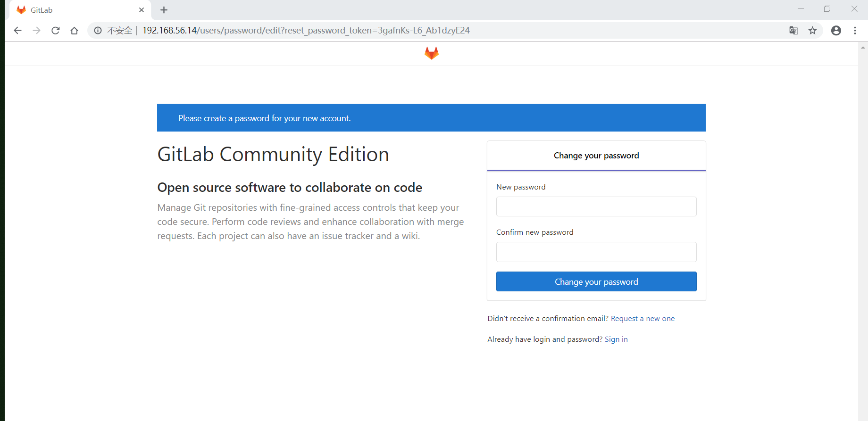Close the browser window
Viewport: 868px width, 421px height.
click(854, 8)
